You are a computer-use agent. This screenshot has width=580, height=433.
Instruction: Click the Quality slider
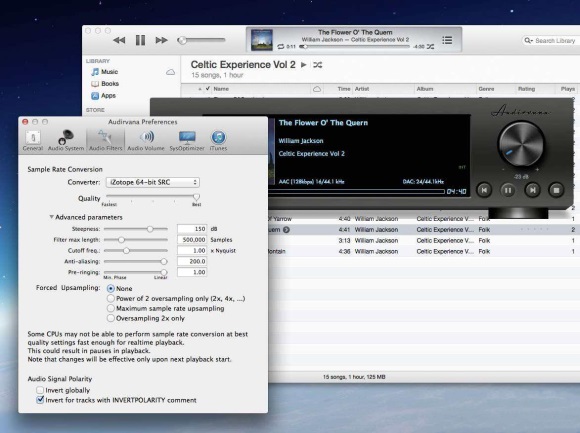click(x=153, y=196)
